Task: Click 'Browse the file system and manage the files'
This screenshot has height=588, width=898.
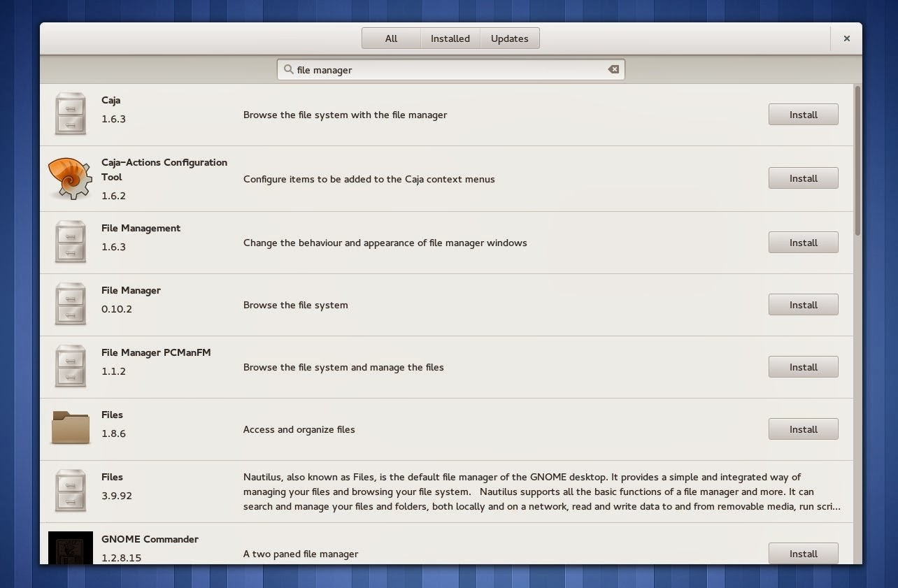Action: pos(343,367)
